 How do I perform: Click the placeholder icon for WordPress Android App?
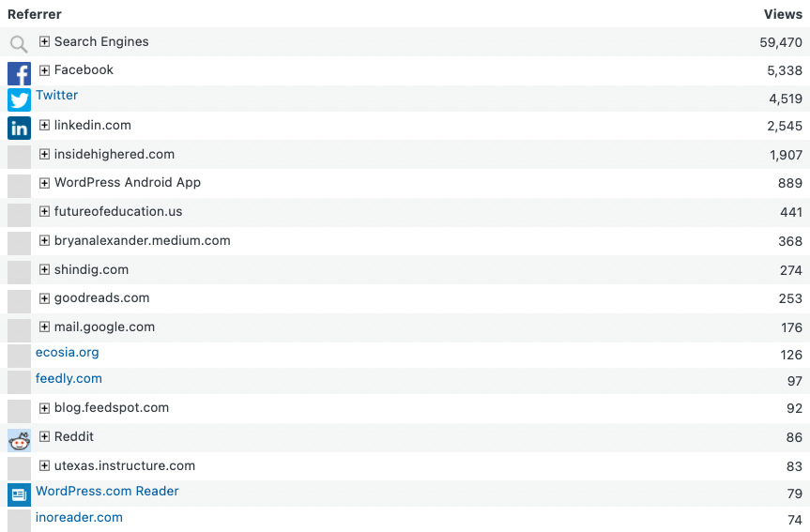19,186
